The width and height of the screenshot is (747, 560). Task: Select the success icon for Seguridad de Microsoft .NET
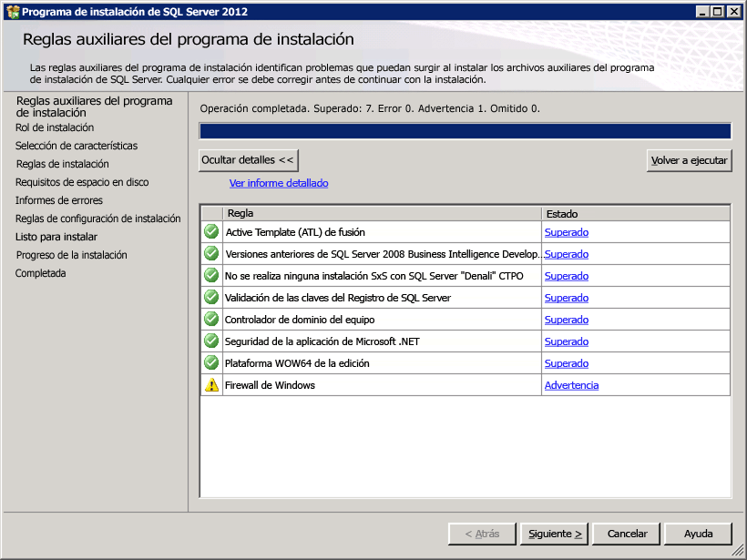(x=210, y=341)
